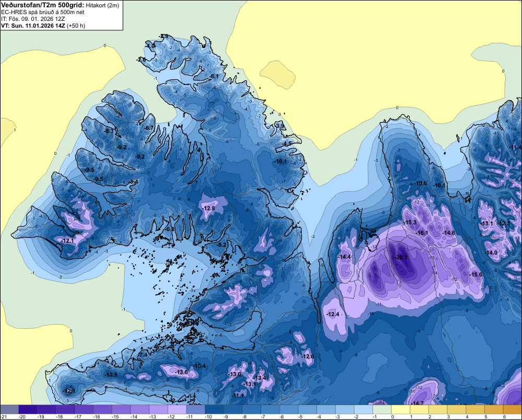Select the pale yellow swatch above 0
The height and width of the screenshot is (420, 522).
pos(400,410)
